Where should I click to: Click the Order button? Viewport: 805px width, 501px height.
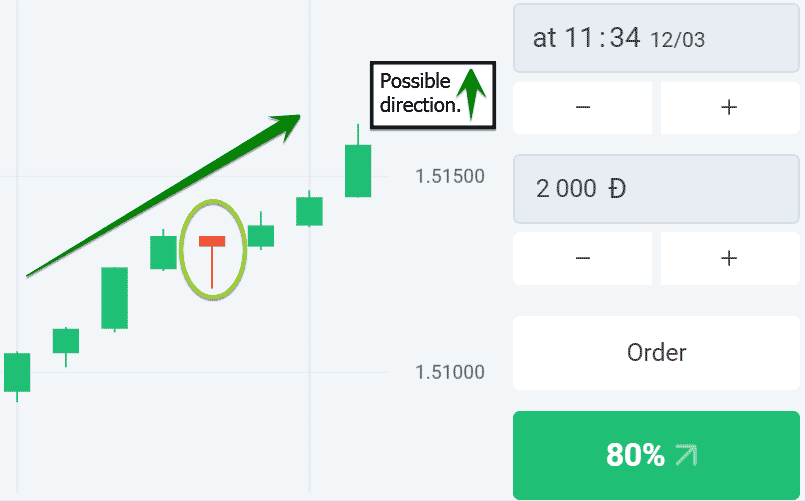(656, 353)
